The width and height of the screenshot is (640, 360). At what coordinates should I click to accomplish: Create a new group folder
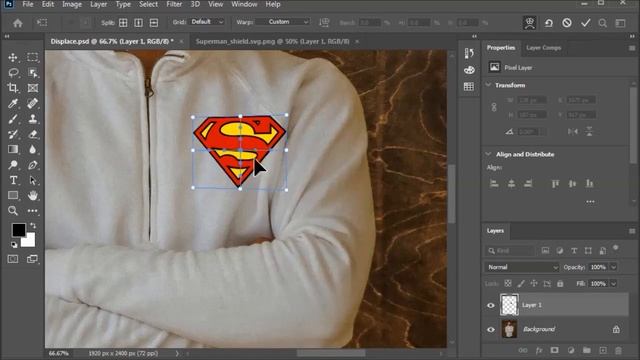(x=587, y=350)
